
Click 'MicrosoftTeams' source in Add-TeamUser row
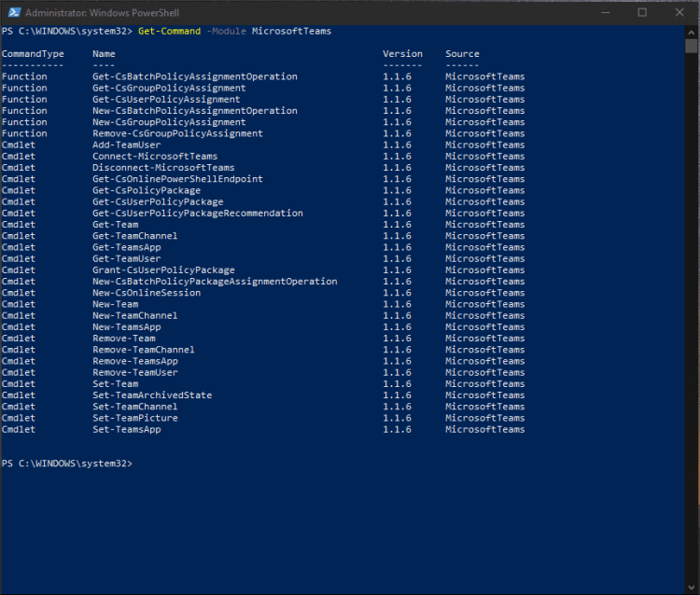485,145
